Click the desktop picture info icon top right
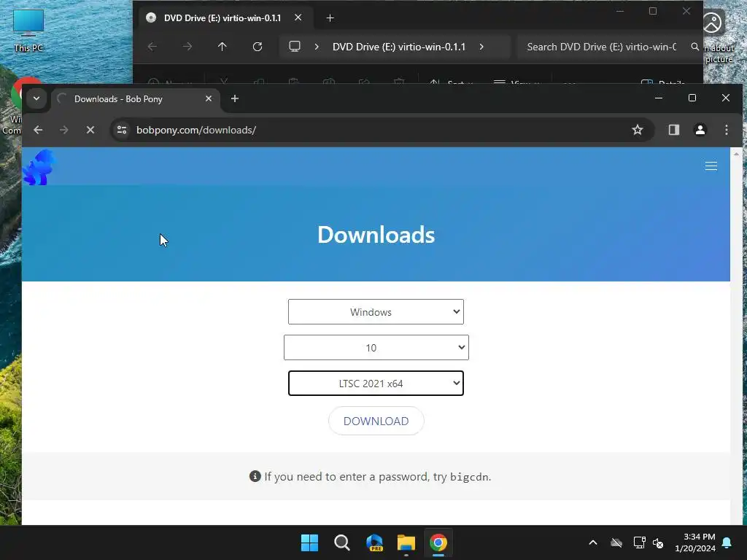Viewport: 747px width, 560px height. coord(713,23)
